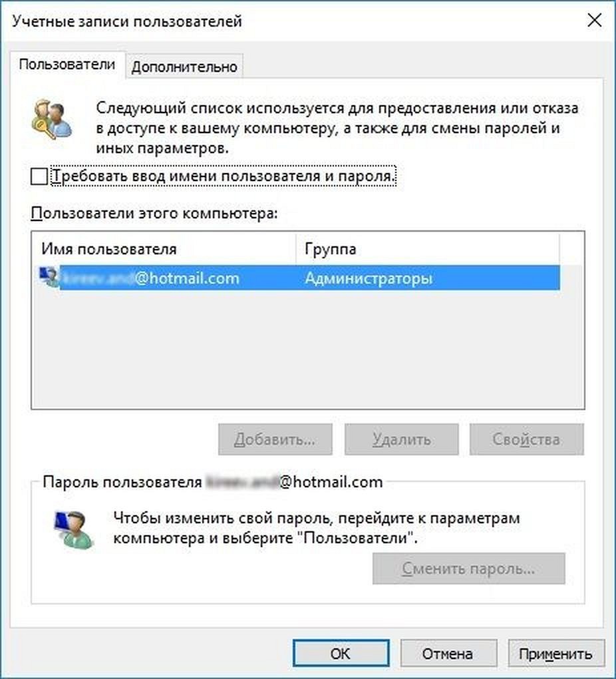Click the Добавить... button
The height and width of the screenshot is (679, 616).
click(275, 439)
